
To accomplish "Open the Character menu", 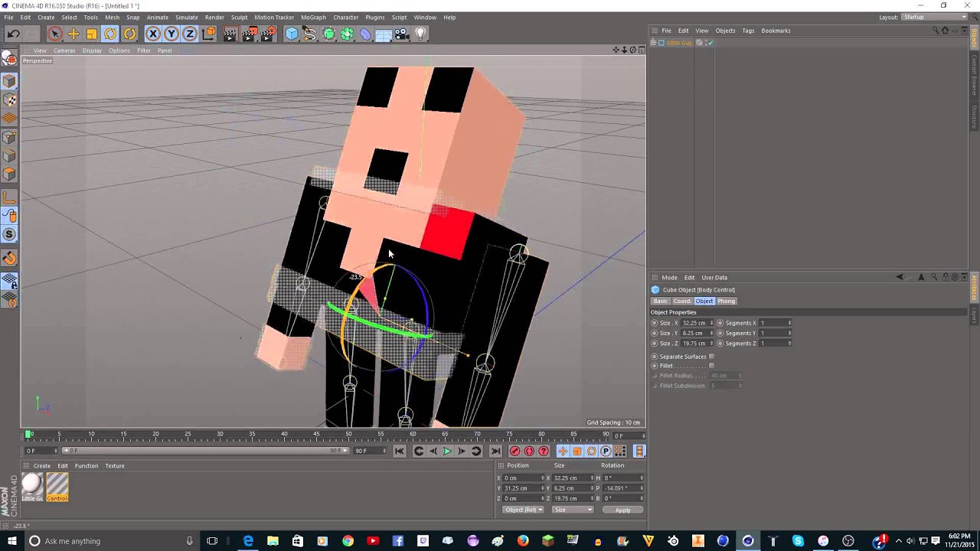I will (345, 17).
